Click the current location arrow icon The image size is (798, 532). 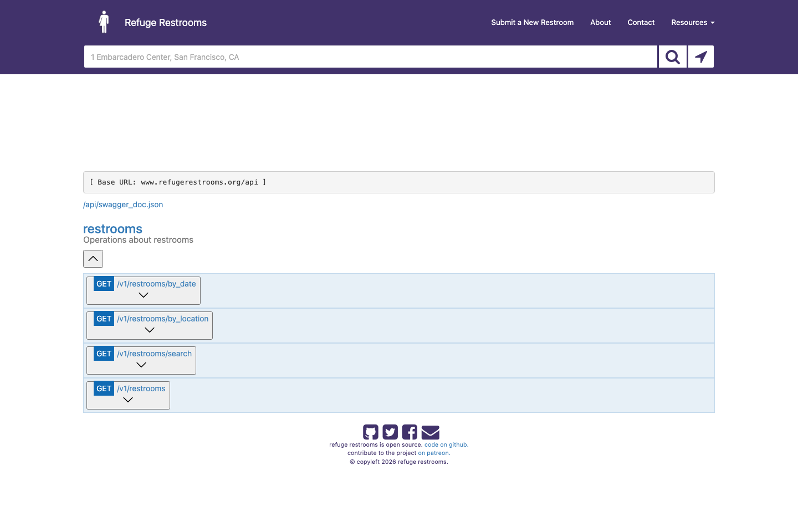701,57
